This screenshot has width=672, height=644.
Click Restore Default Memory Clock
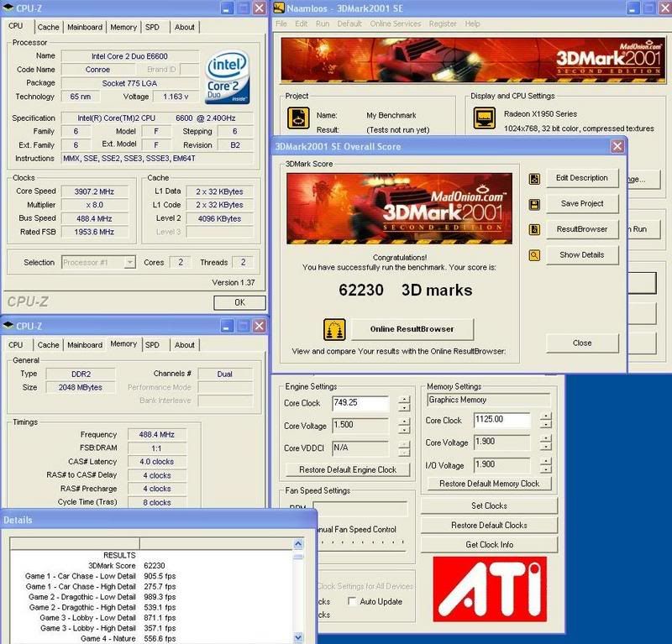click(x=489, y=484)
